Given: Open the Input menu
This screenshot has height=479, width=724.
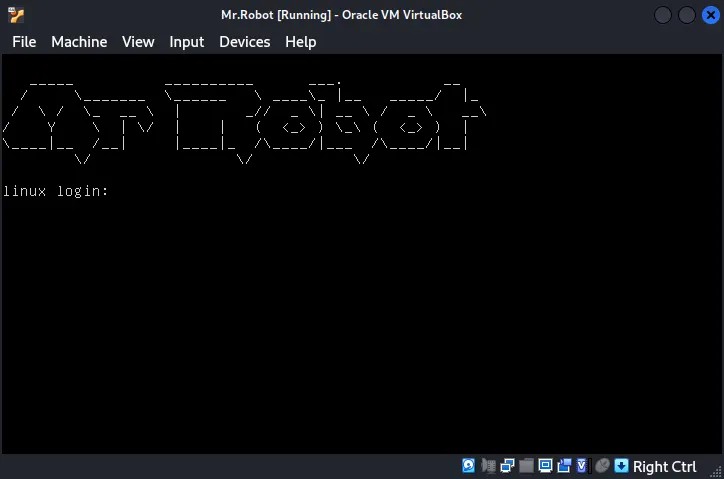Looking at the screenshot, I should tap(186, 41).
